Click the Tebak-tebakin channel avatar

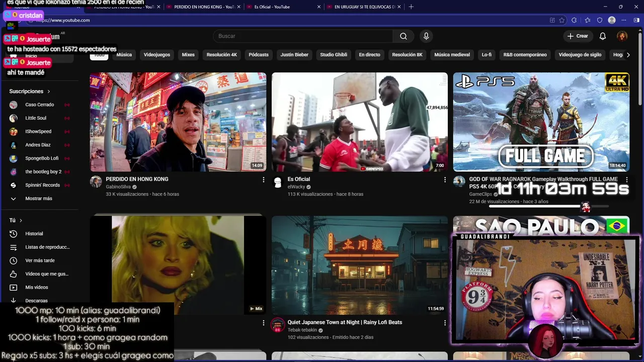pyautogui.click(x=278, y=325)
